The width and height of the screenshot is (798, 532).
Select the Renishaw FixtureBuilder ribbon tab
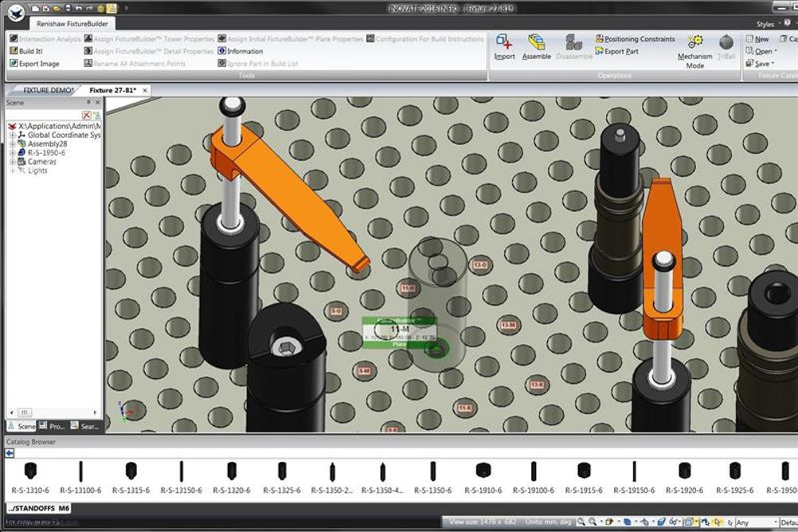pos(72,23)
